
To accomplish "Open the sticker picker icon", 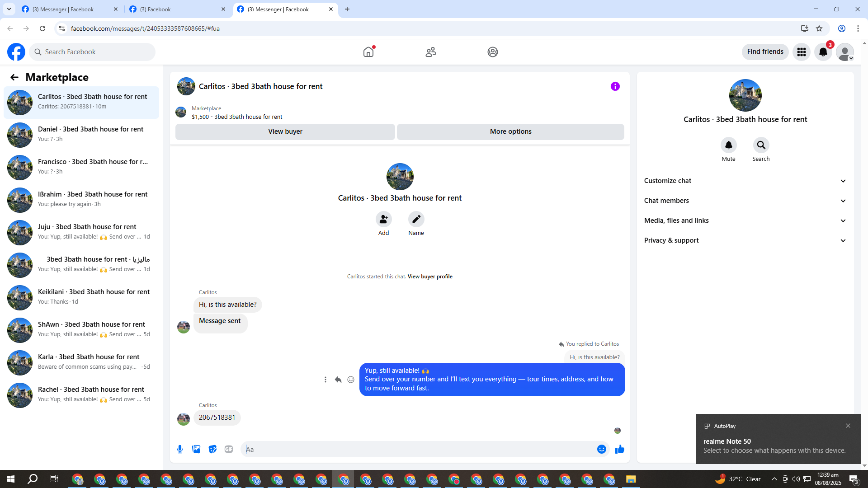I will pyautogui.click(x=212, y=449).
